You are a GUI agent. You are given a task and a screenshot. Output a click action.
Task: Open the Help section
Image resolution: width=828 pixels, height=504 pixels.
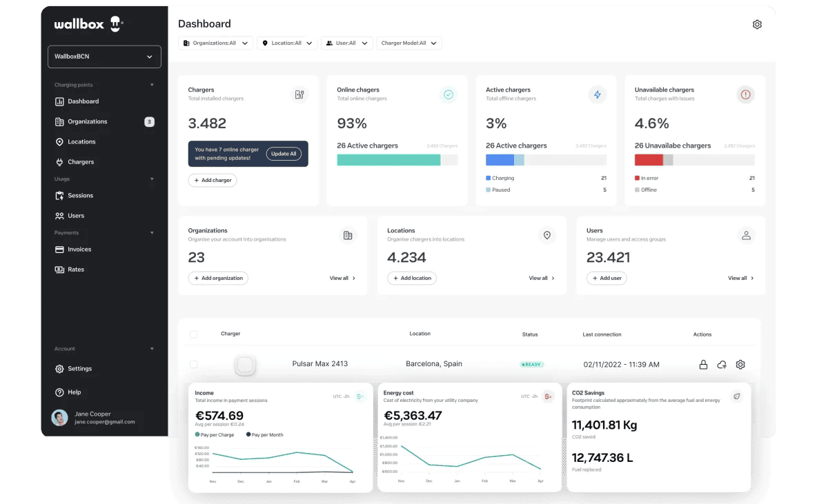[x=69, y=392]
